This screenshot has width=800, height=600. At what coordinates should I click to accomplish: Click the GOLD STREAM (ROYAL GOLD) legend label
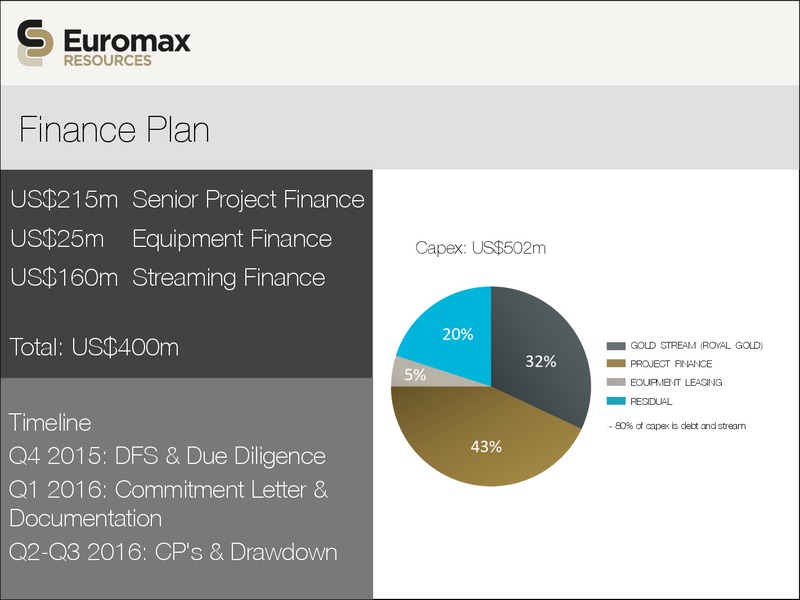point(697,345)
